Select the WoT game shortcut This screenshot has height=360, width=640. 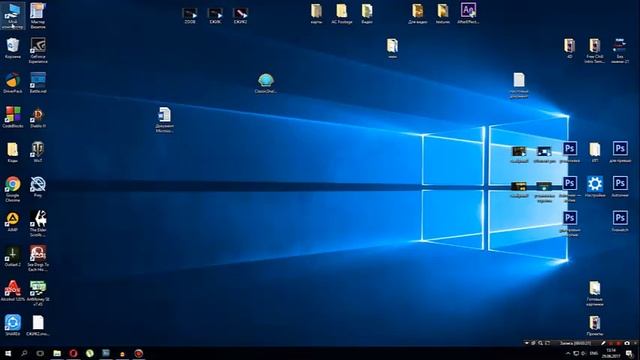pos(38,152)
